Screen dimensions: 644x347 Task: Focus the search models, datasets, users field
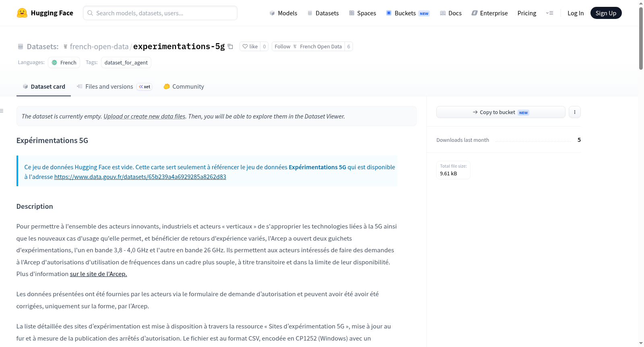click(160, 13)
